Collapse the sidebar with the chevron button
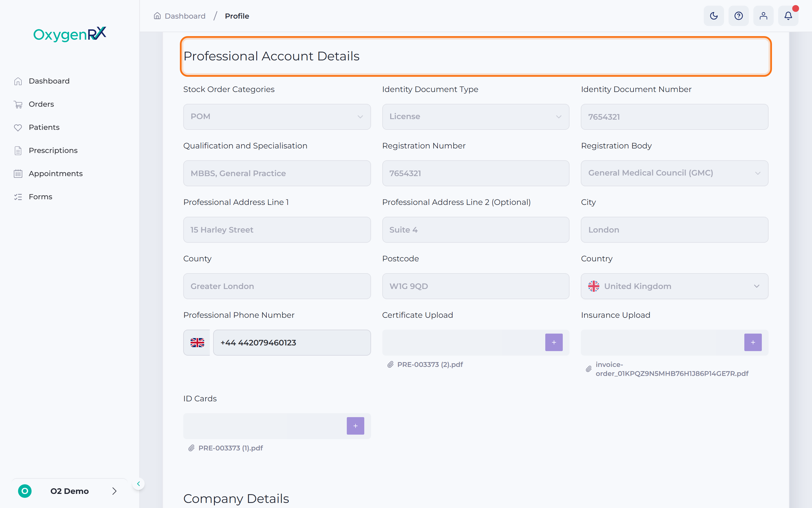 click(x=138, y=484)
